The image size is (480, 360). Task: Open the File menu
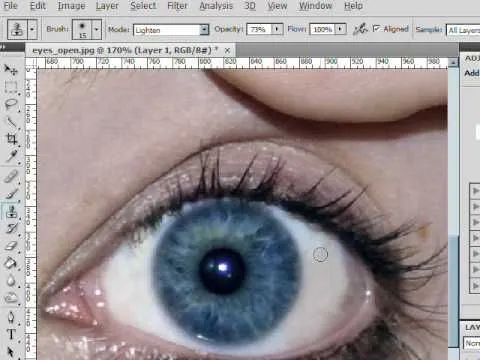pyautogui.click(x=10, y=6)
